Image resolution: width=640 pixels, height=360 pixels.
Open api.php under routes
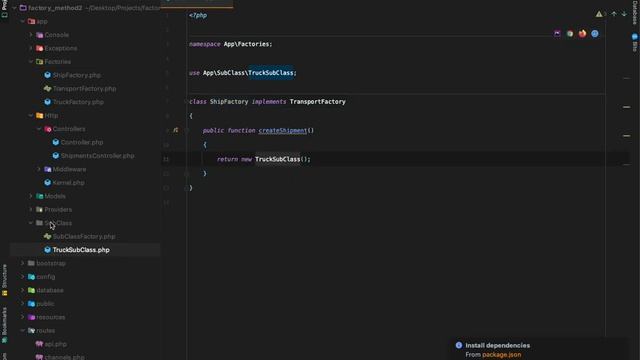pyautogui.click(x=56, y=344)
